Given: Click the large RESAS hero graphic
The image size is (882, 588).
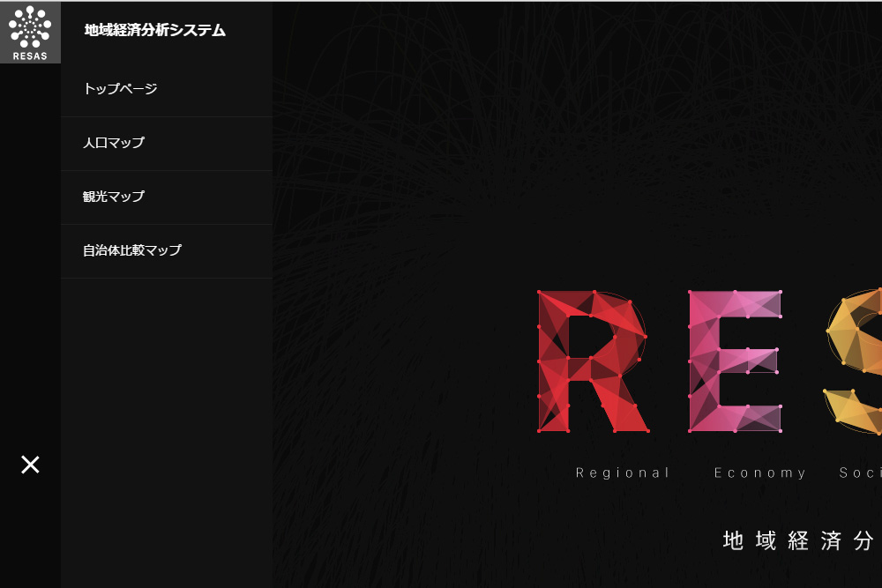Looking at the screenshot, I should [x=709, y=361].
